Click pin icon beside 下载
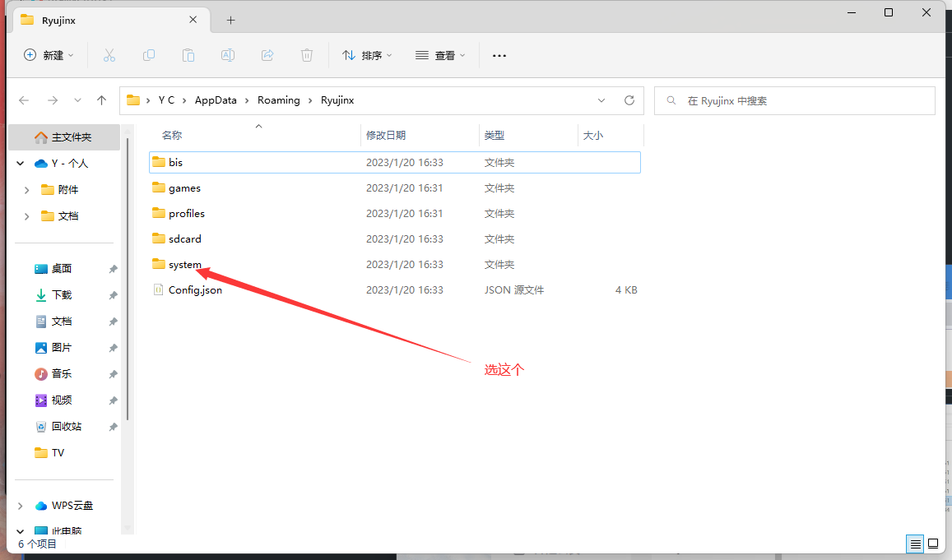 (x=113, y=295)
